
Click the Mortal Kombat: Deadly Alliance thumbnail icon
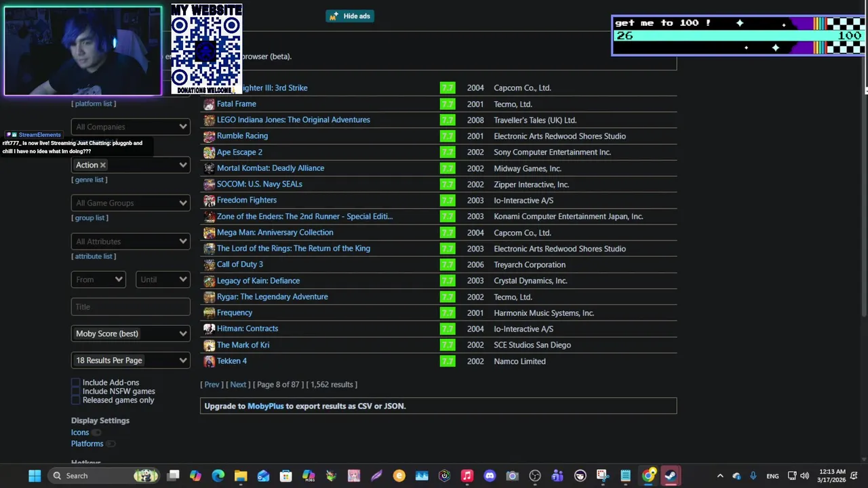(209, 168)
